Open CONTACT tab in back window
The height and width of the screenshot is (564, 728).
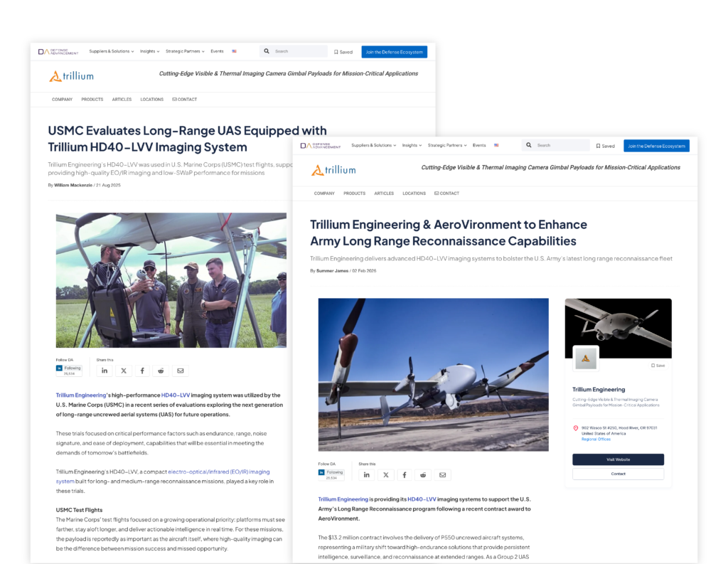click(x=185, y=100)
